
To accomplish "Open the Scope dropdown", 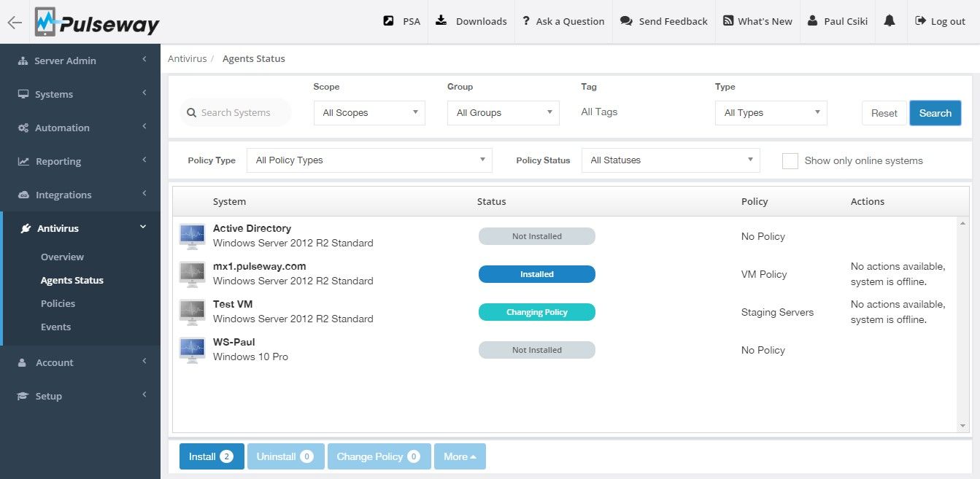I will click(x=369, y=113).
